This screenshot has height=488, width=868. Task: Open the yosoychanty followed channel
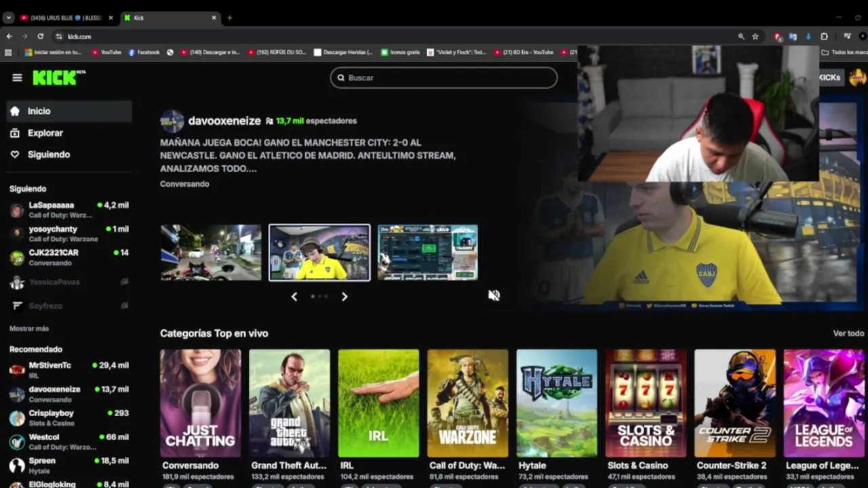tap(69, 234)
